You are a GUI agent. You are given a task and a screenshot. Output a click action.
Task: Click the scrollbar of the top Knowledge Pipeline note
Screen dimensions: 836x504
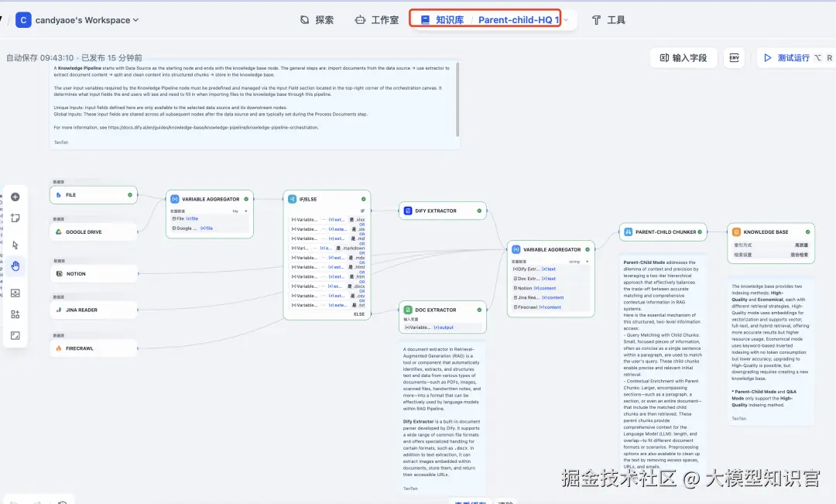tap(457, 99)
